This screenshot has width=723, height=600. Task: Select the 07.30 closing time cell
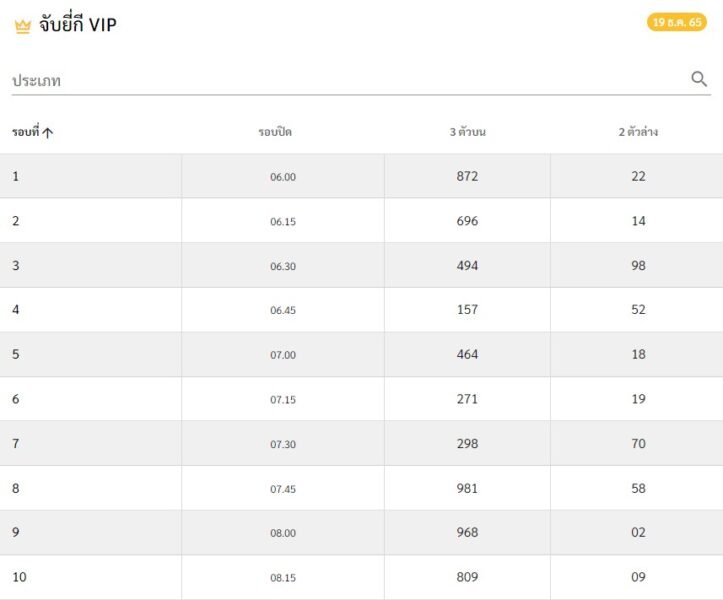pyautogui.click(x=283, y=444)
